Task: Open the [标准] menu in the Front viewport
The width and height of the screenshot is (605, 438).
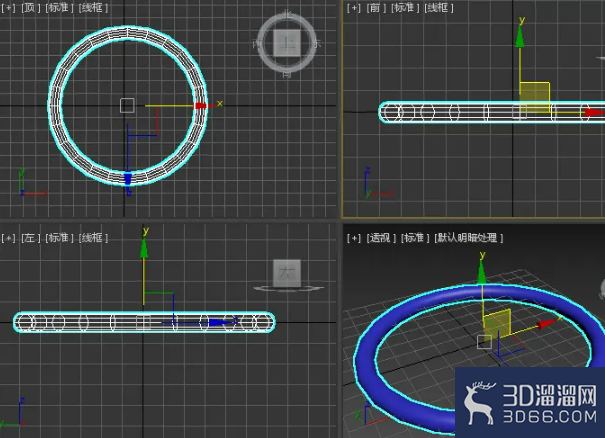Action: 404,8
